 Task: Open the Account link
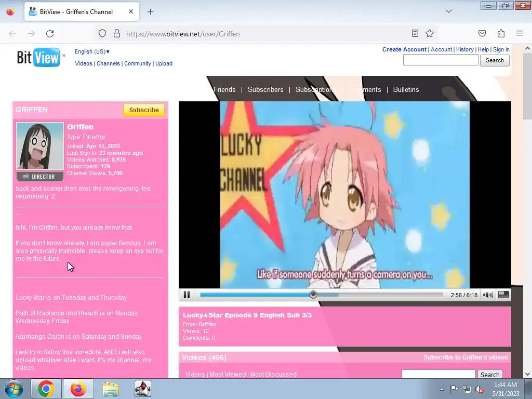click(442, 49)
